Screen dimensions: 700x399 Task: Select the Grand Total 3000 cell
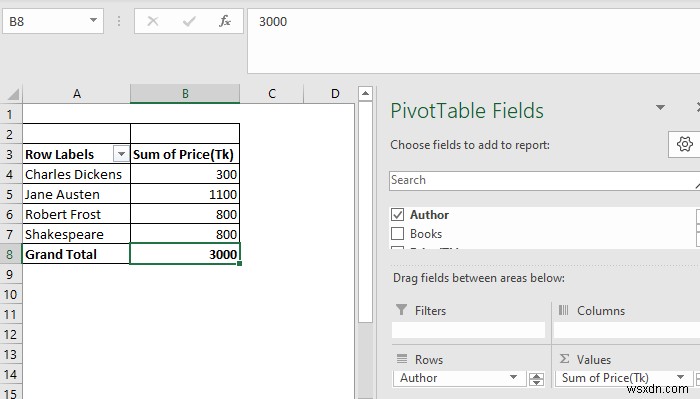coord(185,254)
